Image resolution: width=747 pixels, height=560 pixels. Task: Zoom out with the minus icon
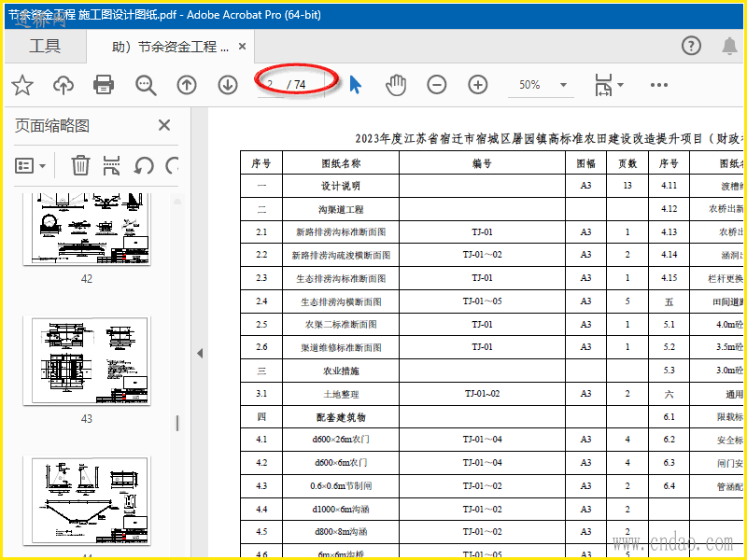[436, 85]
